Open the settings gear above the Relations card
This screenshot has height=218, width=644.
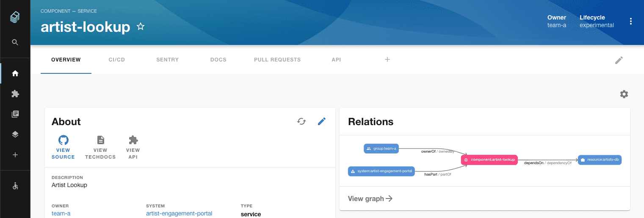click(624, 94)
